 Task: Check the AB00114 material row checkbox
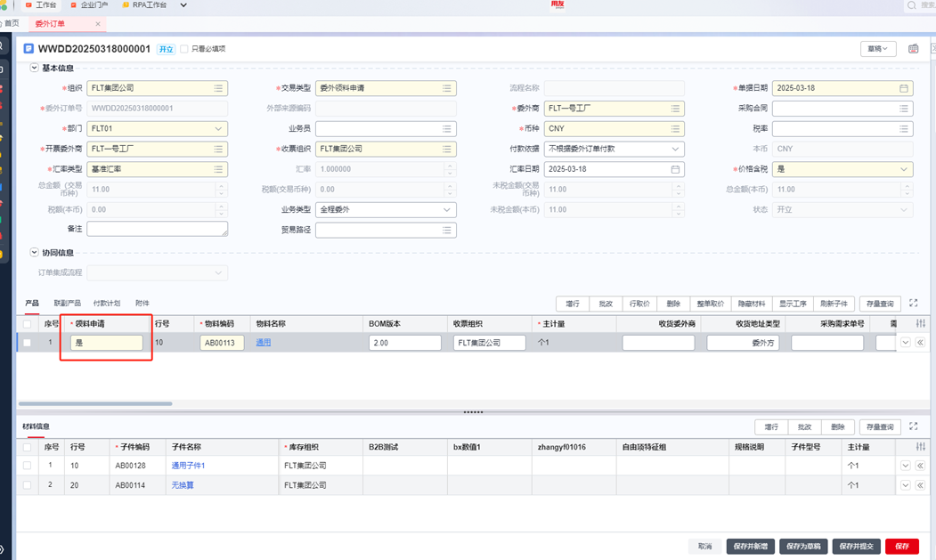point(27,485)
